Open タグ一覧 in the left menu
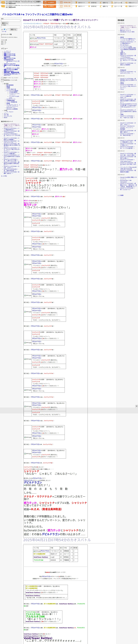The height and width of the screenshot is (644, 138). click(x=6, y=115)
